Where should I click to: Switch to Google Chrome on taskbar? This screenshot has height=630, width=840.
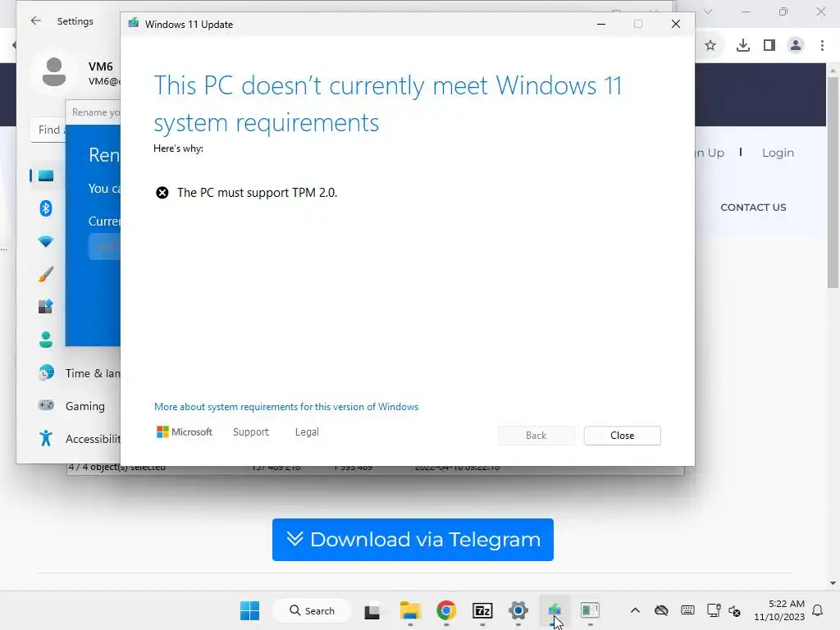446,610
